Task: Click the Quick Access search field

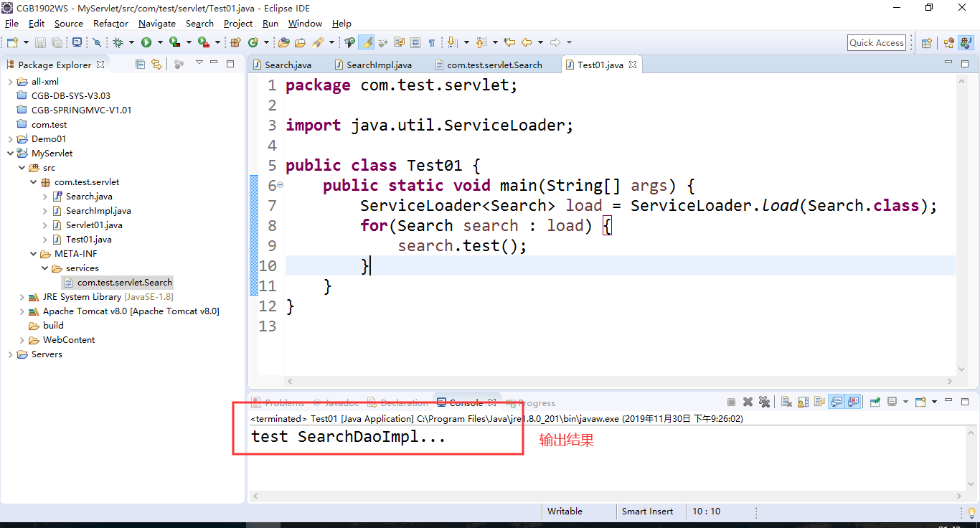Action: (x=877, y=42)
